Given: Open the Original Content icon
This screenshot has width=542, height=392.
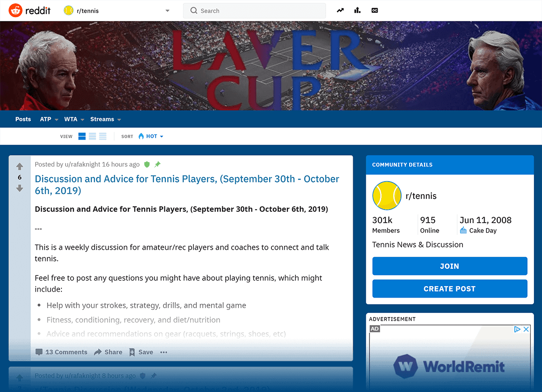Looking at the screenshot, I should point(374,10).
